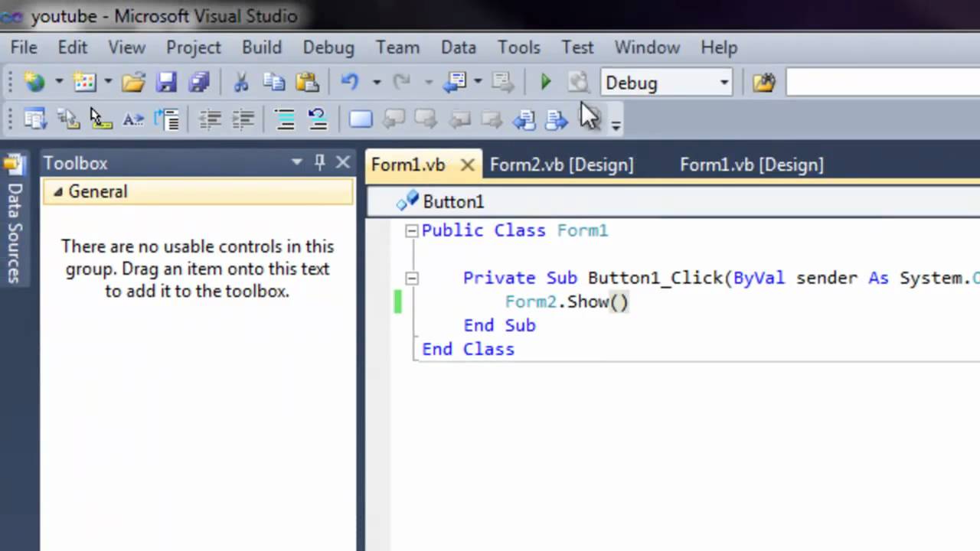The width and height of the screenshot is (980, 551).
Task: Click the Display Parameter Info icon
Action: [x=68, y=119]
